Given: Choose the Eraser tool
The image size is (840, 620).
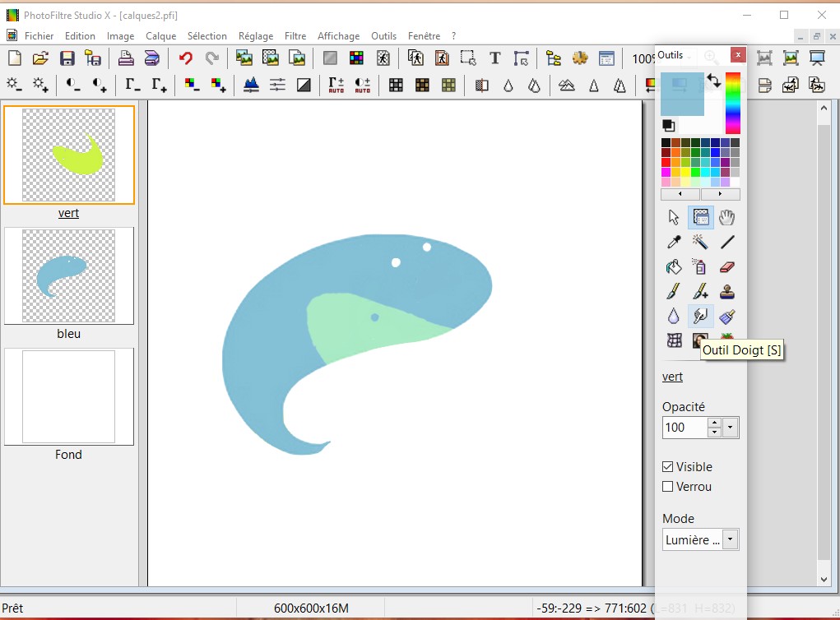Looking at the screenshot, I should click(727, 267).
